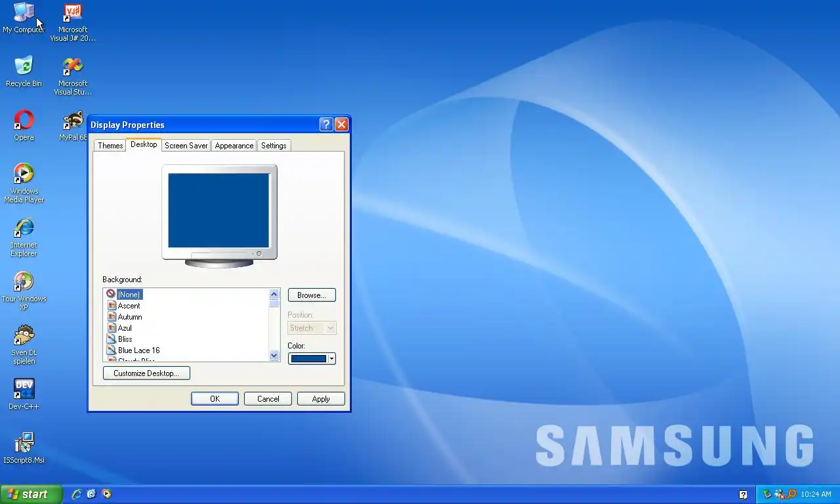Click Browse... button

[312, 295]
